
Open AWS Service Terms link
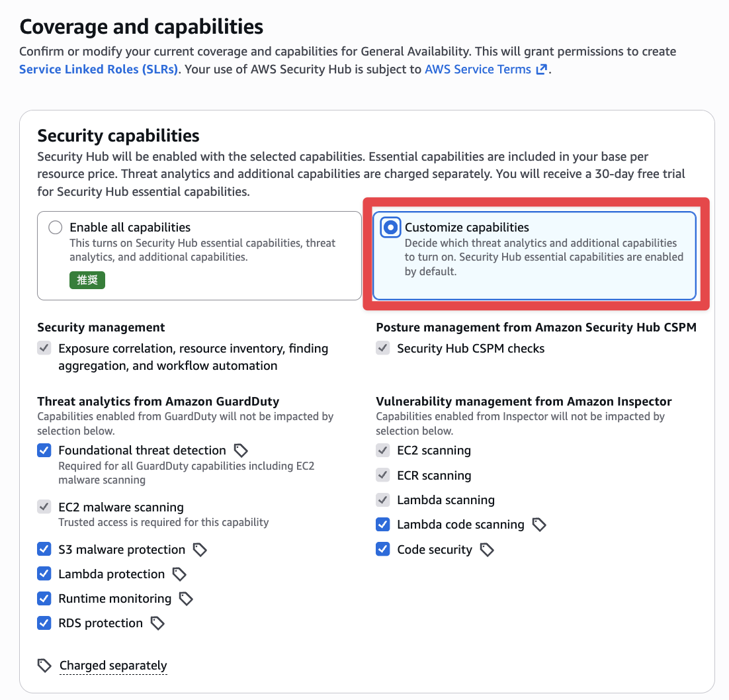coord(478,69)
